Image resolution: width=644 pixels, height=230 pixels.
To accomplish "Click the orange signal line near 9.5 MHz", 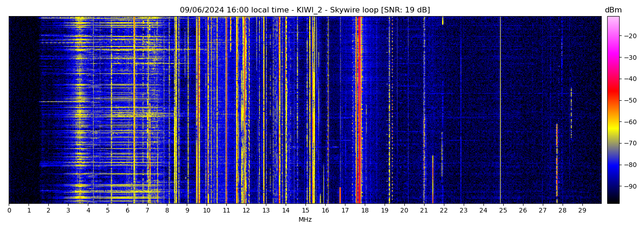I will (x=197, y=110).
